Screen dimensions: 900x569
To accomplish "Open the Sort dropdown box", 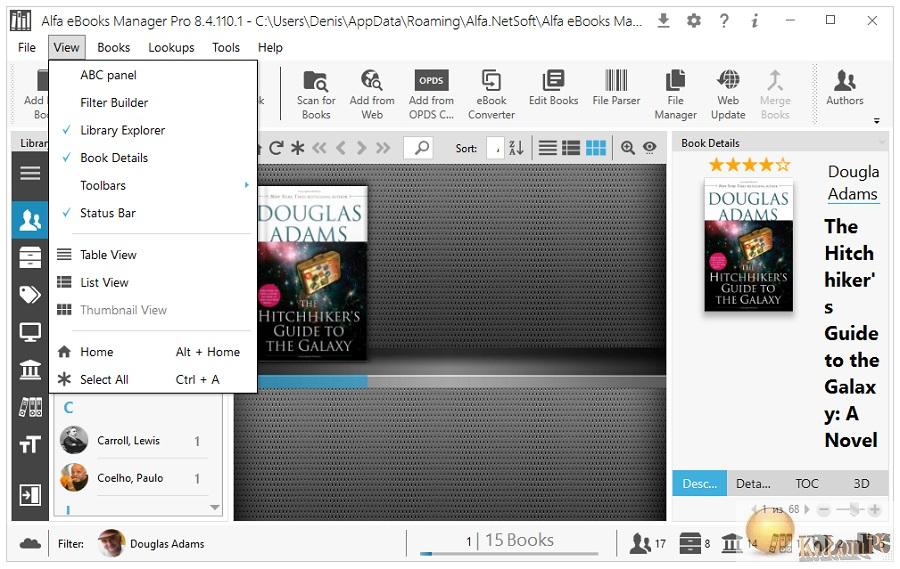I will pyautogui.click(x=495, y=148).
